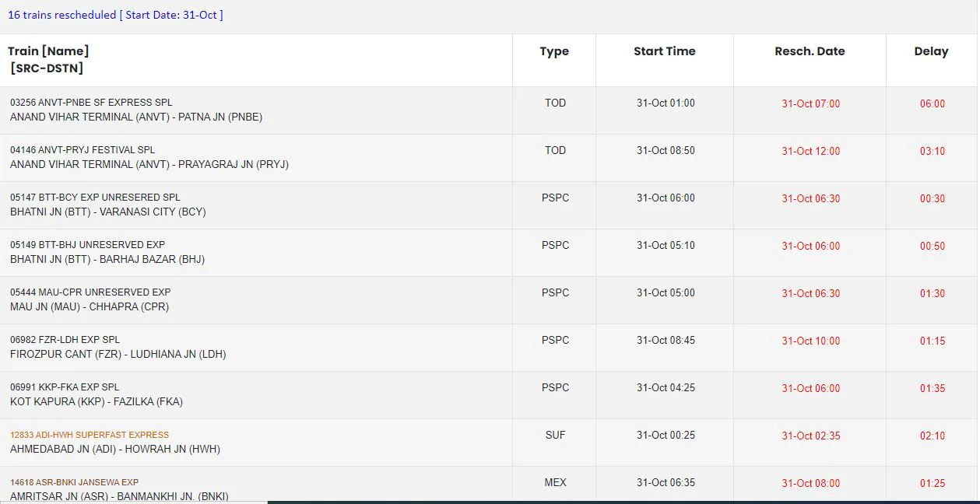The width and height of the screenshot is (980, 504).
Task: Click route KOT KAPURA - FAZILKA
Action: [97, 402]
